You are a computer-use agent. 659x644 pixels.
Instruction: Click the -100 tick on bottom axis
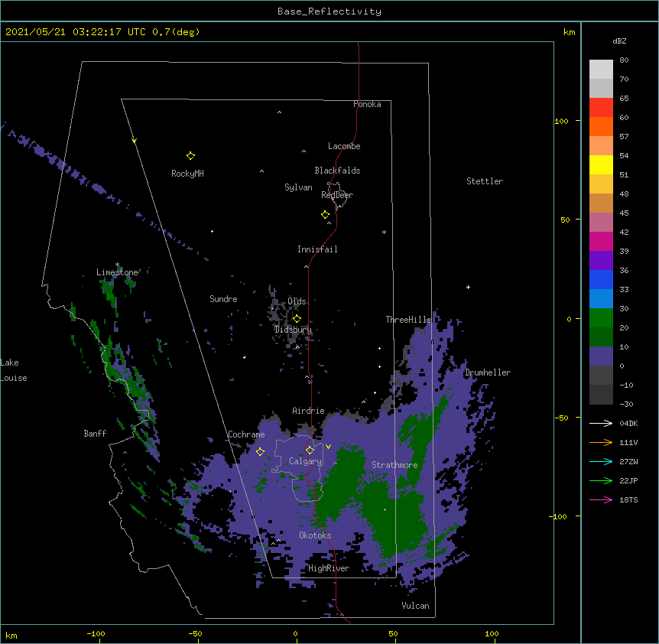(96, 633)
